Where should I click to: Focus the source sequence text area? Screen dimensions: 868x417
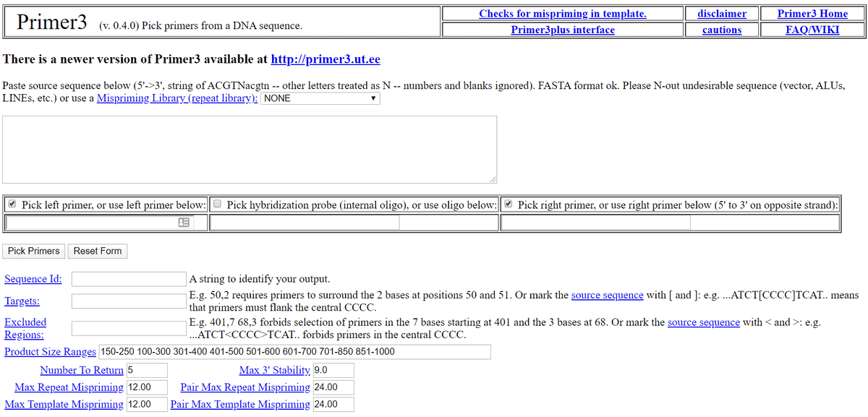[250, 150]
